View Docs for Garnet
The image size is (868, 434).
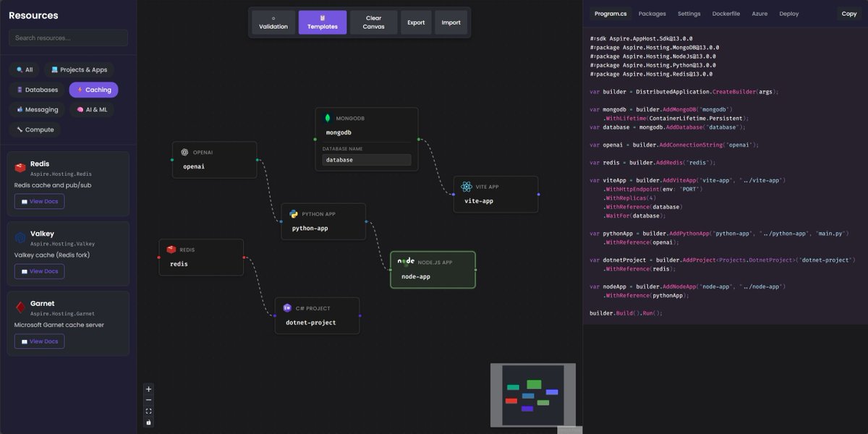click(x=40, y=341)
